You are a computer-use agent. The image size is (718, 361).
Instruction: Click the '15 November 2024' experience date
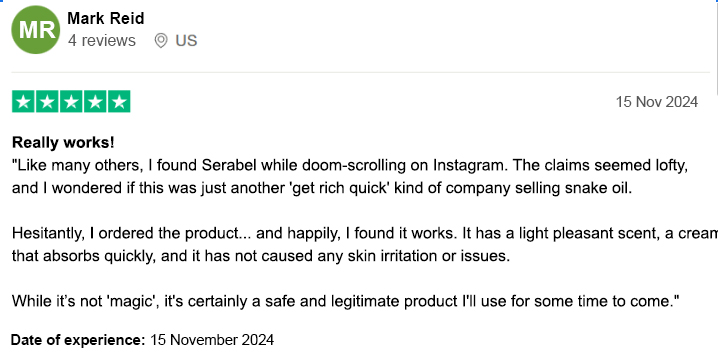tap(212, 340)
